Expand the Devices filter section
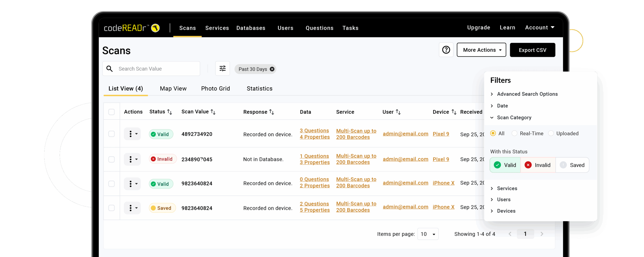This screenshot has width=644, height=257. point(506,211)
